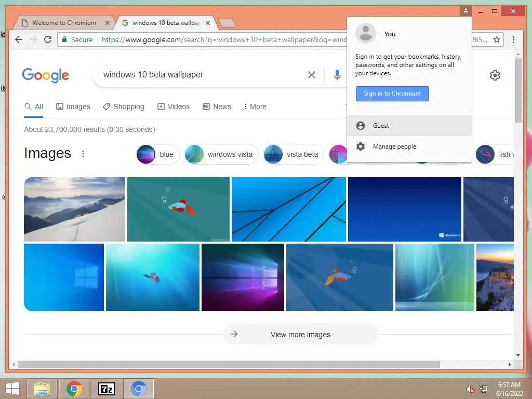Open the Images section options three-dot icon

(83, 154)
